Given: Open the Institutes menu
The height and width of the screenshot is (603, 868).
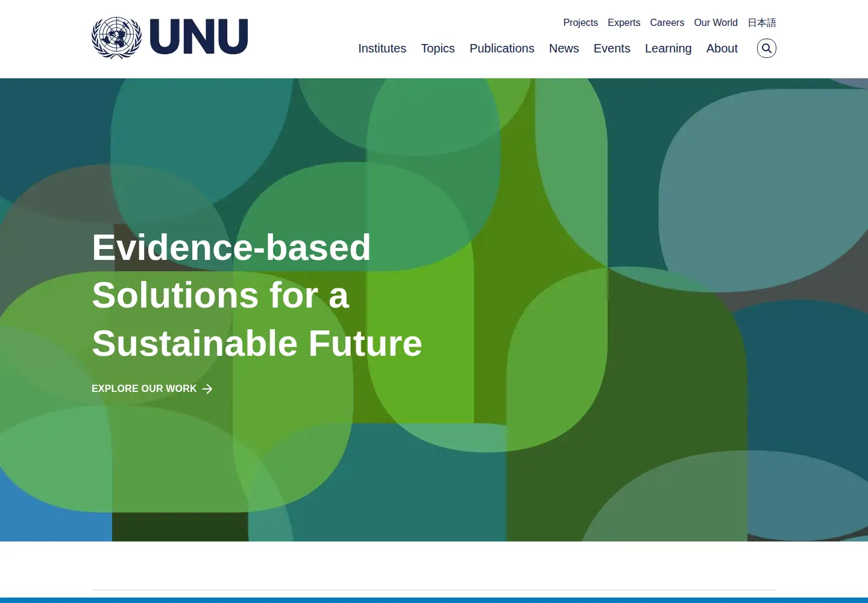Looking at the screenshot, I should pos(382,48).
